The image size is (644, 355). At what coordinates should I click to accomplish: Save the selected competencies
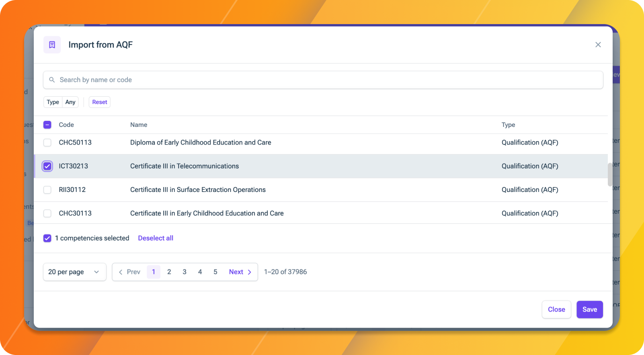[590, 310]
